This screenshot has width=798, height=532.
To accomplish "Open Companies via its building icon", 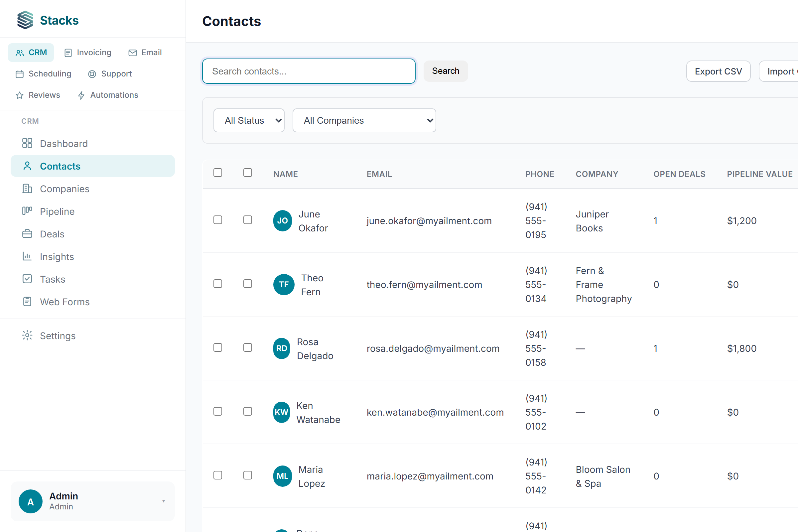I will tap(27, 189).
